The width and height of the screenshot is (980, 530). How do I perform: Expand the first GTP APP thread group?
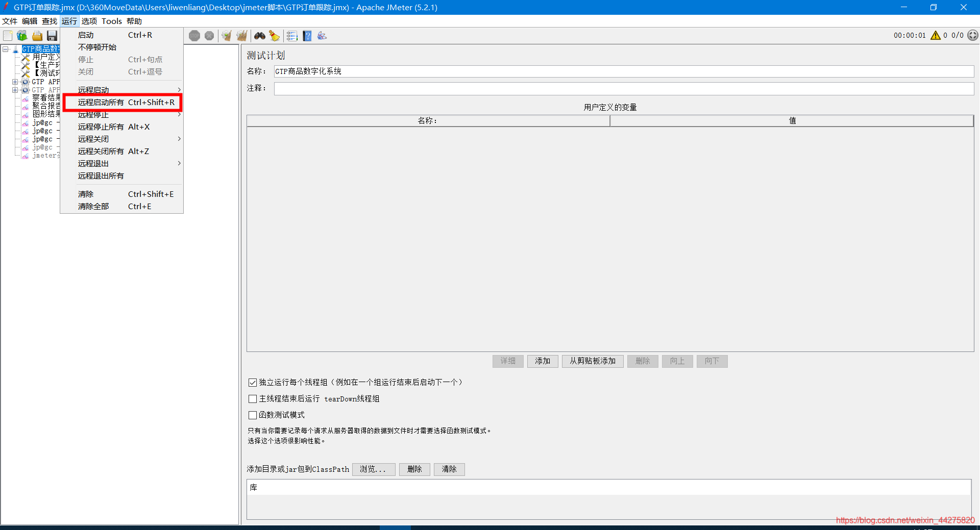point(15,82)
